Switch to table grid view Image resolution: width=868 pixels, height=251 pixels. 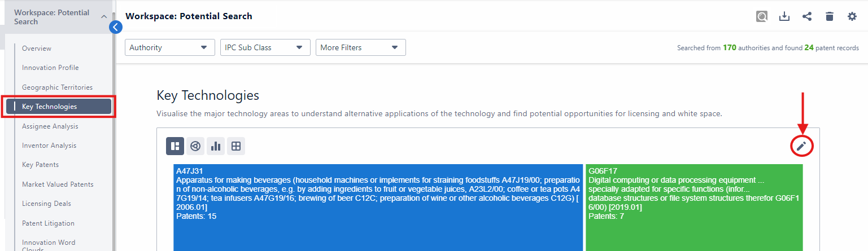(236, 146)
